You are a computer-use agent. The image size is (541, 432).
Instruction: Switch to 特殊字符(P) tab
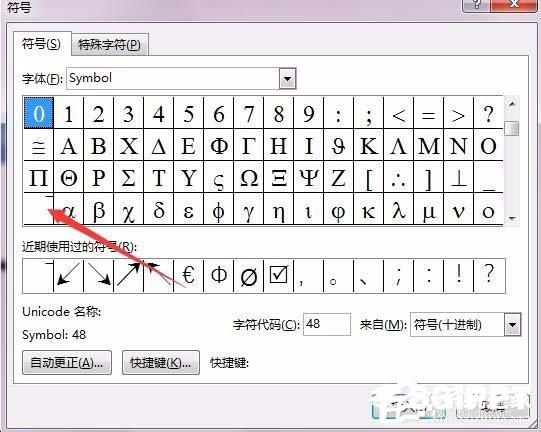click(x=110, y=45)
